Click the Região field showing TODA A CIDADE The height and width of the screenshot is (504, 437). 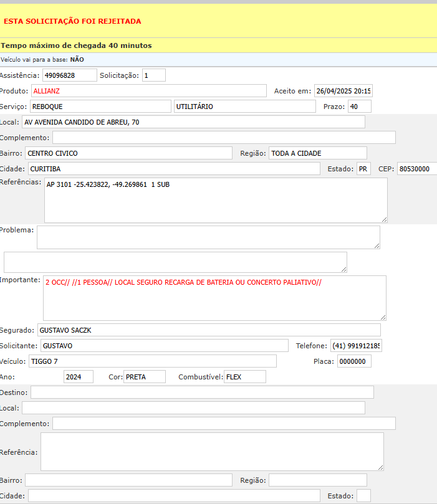click(317, 153)
